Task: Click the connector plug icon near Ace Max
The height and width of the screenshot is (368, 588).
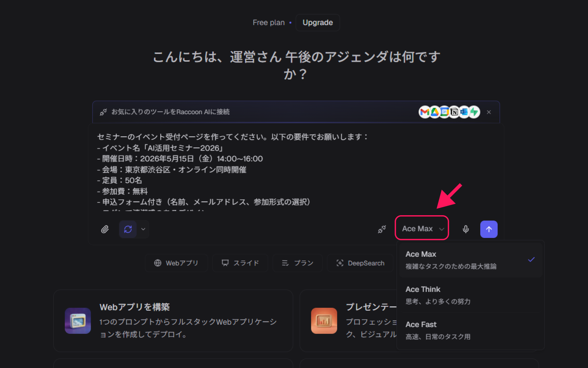Action: coord(382,229)
